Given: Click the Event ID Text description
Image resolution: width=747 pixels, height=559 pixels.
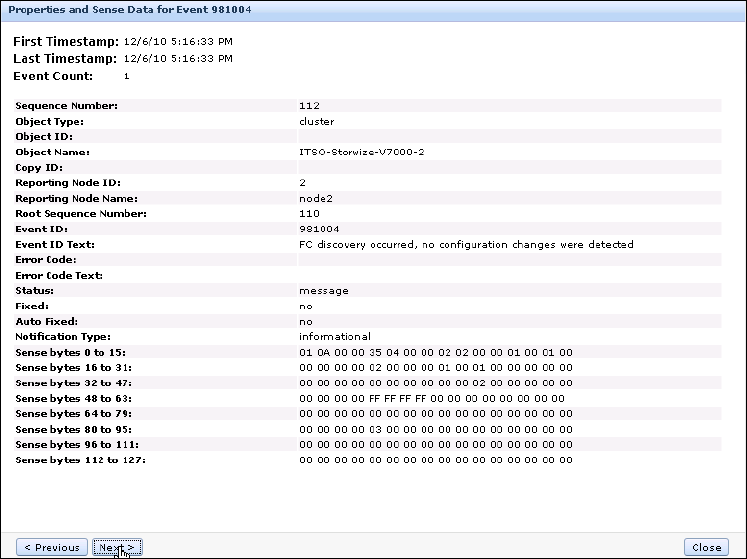Looking at the screenshot, I should tap(465, 244).
